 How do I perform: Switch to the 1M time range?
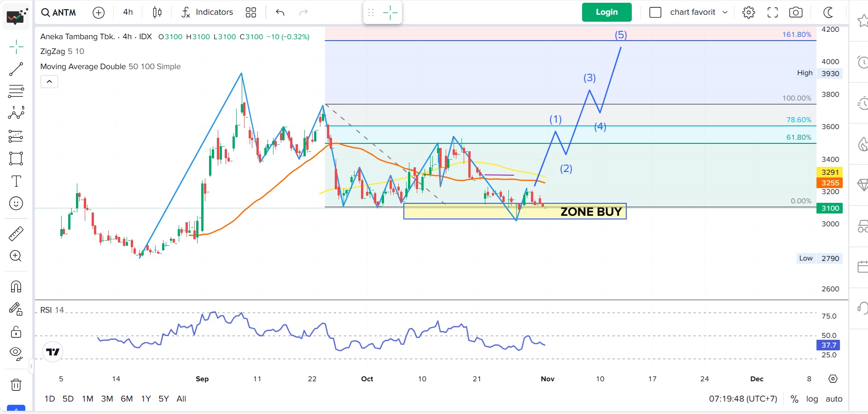87,399
